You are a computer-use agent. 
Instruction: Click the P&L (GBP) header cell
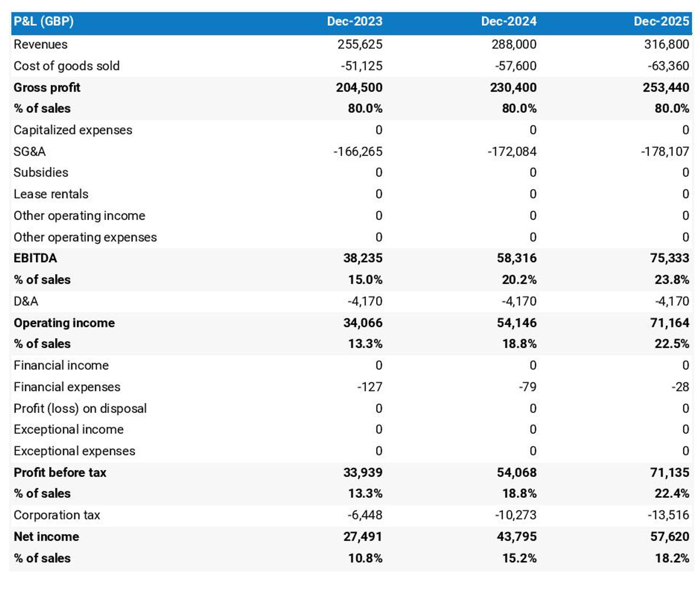coord(44,21)
